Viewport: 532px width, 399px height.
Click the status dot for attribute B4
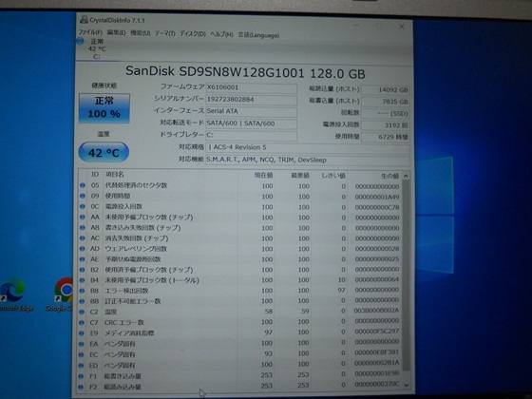tap(82, 280)
